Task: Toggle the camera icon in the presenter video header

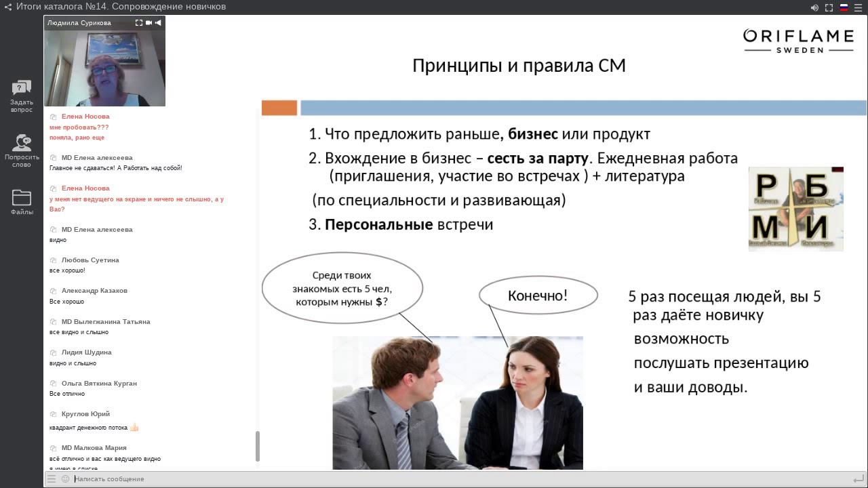Action: [149, 22]
